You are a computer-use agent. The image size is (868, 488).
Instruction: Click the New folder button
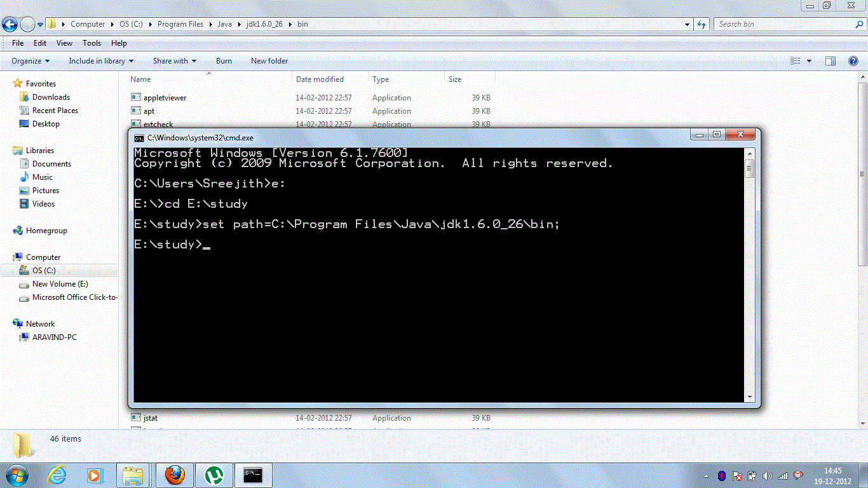click(269, 60)
